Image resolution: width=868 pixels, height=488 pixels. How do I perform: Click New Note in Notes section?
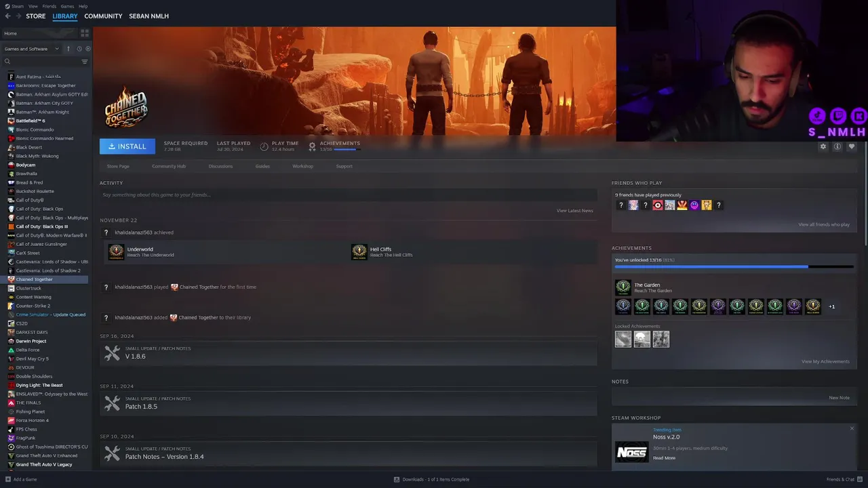(x=839, y=398)
